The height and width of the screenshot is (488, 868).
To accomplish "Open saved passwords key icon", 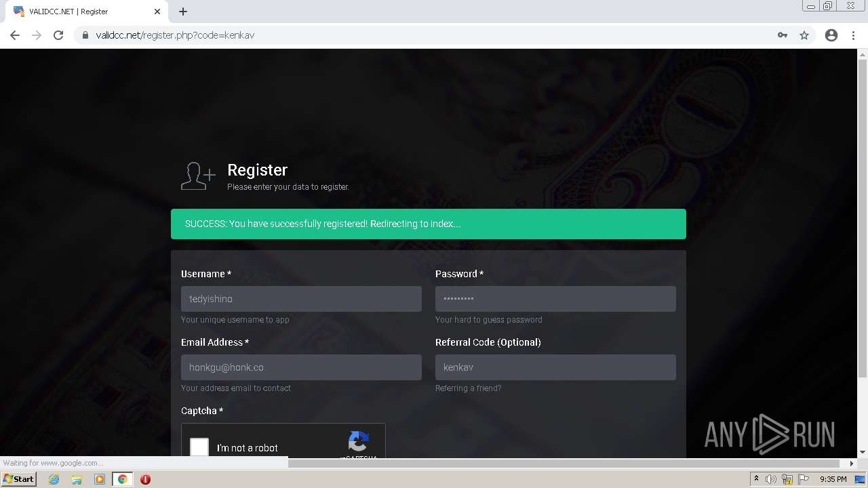I will point(783,35).
